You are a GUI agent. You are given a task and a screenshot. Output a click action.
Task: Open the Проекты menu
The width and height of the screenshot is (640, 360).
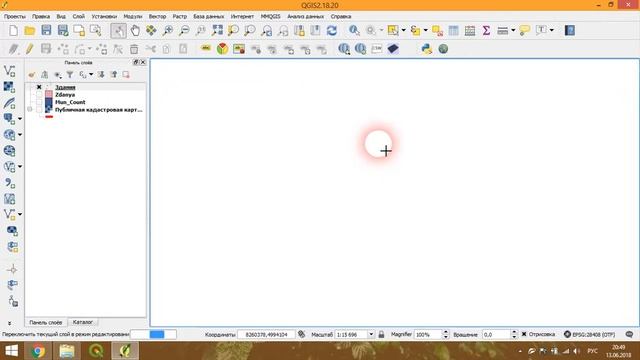point(15,16)
